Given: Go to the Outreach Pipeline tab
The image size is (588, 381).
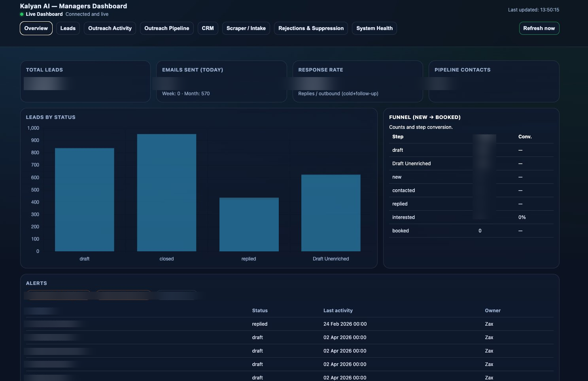Looking at the screenshot, I should coord(167,28).
